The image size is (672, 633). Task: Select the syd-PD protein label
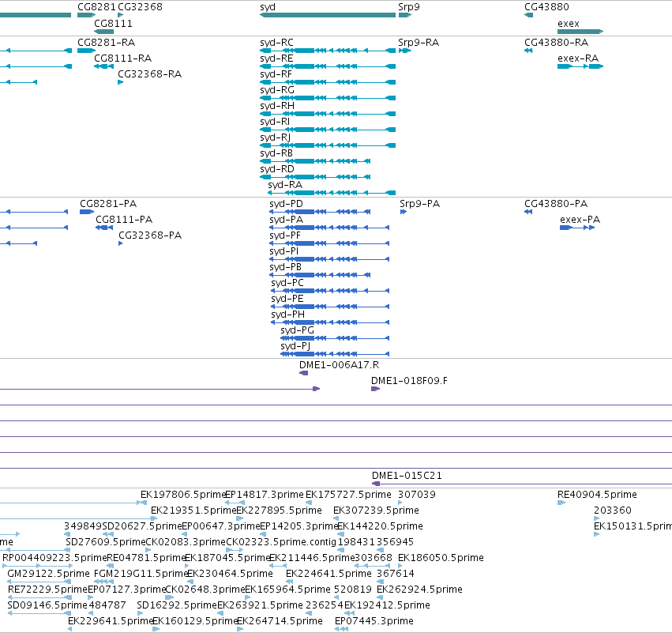(286, 204)
